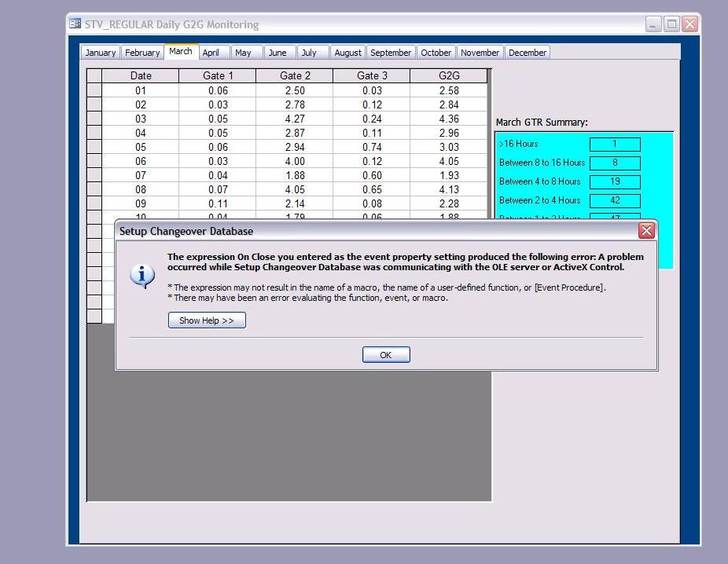Image resolution: width=728 pixels, height=564 pixels.
Task: Click date cell 04
Action: click(x=141, y=133)
